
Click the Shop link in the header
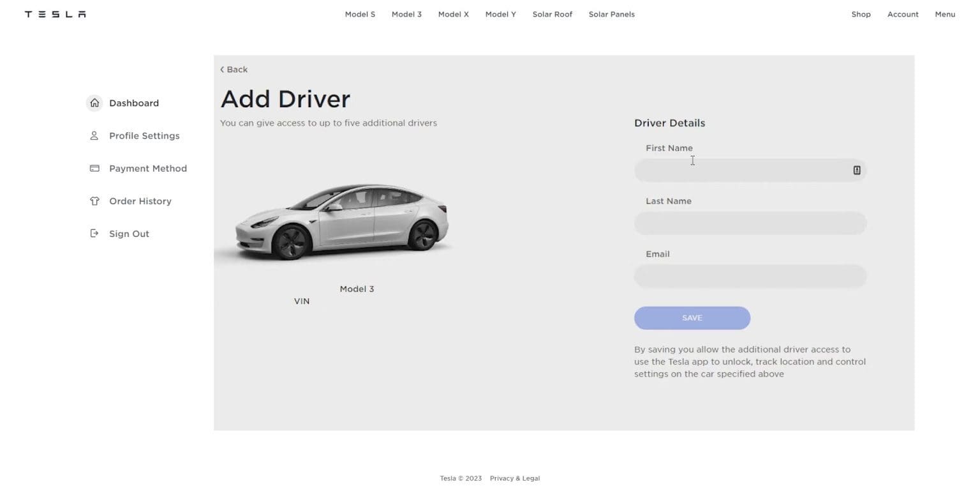click(x=861, y=13)
